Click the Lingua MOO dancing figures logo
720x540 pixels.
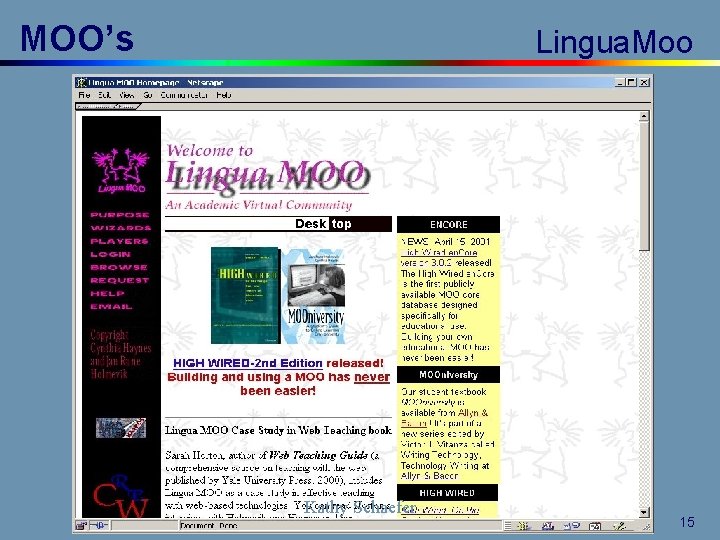pyautogui.click(x=121, y=170)
